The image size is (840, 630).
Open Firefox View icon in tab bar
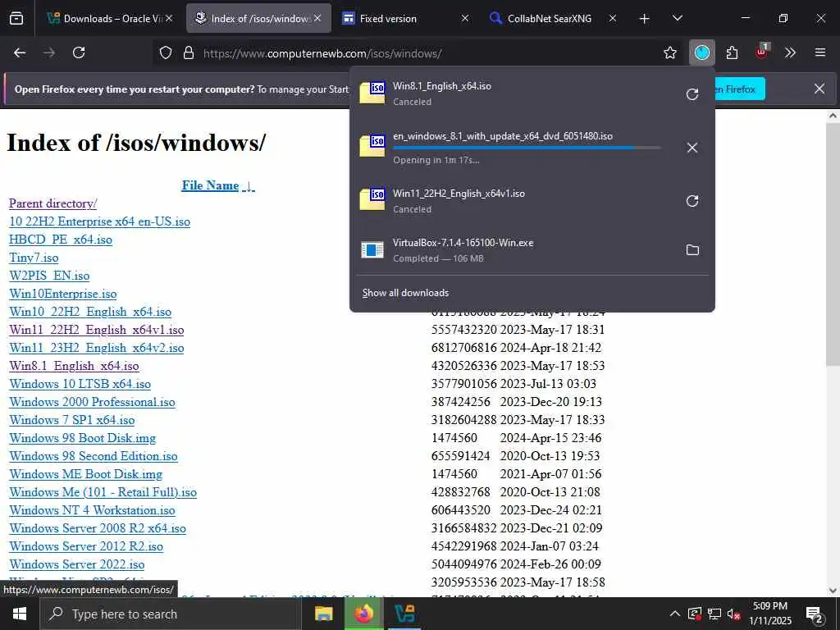click(x=16, y=18)
